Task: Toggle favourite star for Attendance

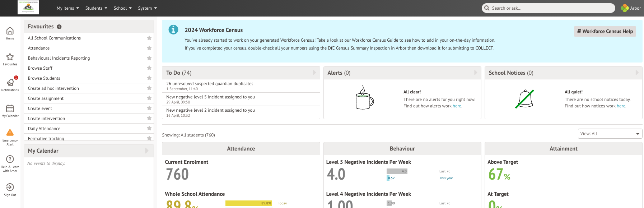Action: [149, 48]
